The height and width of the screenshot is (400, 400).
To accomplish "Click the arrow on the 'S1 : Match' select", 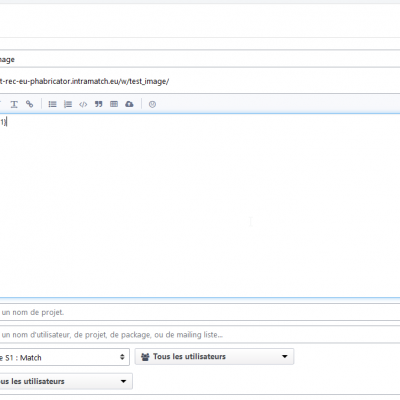I will click(x=122, y=357).
